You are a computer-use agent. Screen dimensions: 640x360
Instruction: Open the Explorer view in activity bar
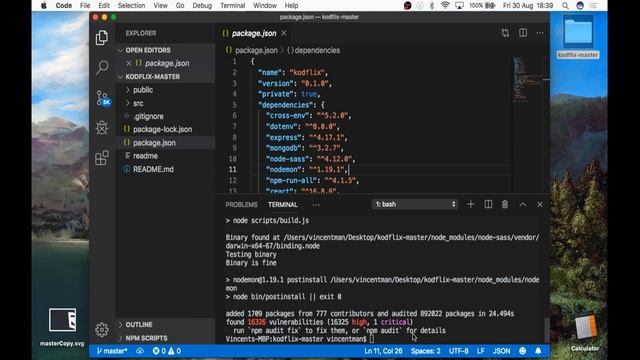(102, 38)
